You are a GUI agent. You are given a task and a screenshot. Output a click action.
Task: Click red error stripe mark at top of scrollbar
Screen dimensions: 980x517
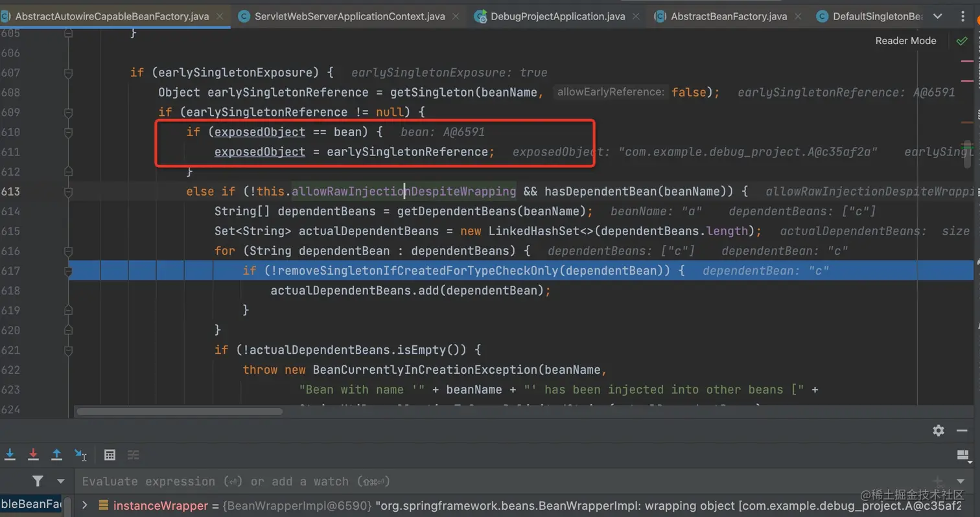pos(967,61)
